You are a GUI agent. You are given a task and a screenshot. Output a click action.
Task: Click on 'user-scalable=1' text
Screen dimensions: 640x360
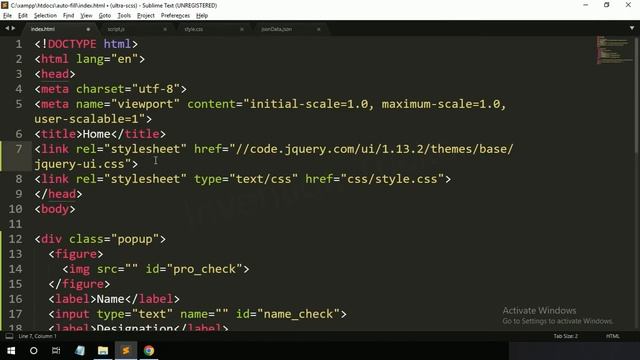point(86,119)
